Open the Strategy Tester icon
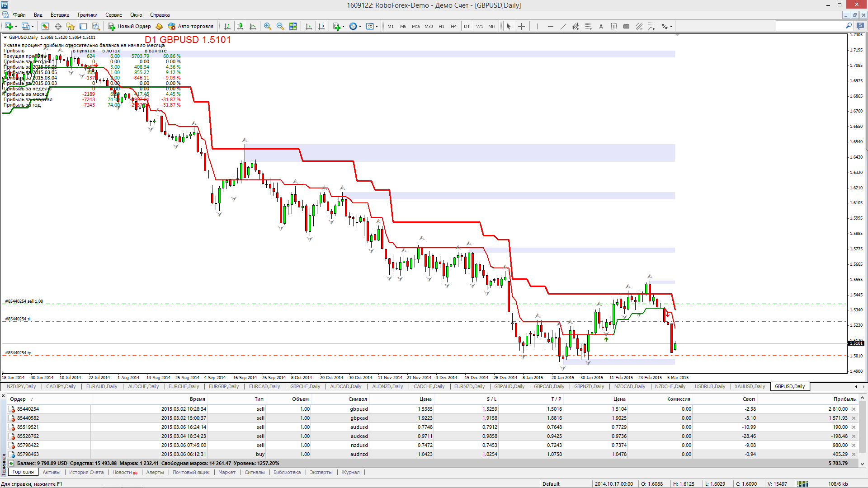 [x=96, y=26]
